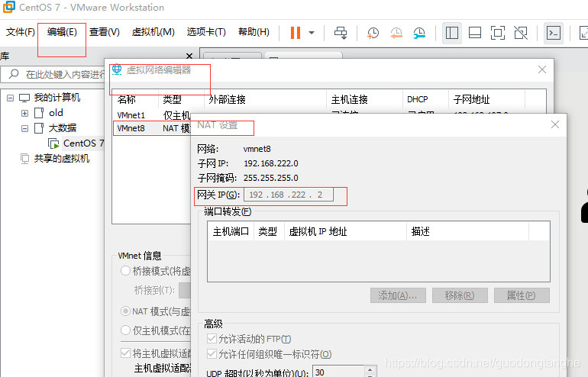Open the 文件(F) menu
Viewport: 588px width, 377px height.
click(x=21, y=32)
